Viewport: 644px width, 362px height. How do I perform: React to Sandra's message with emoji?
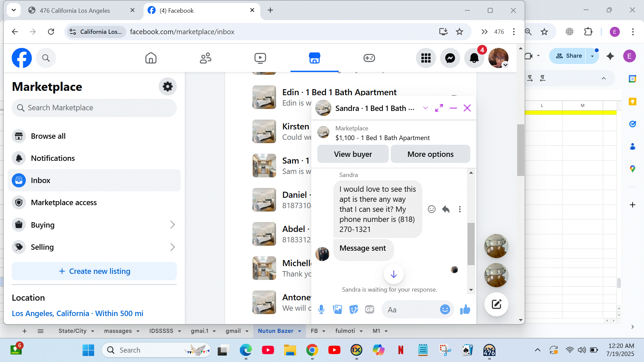432,209
